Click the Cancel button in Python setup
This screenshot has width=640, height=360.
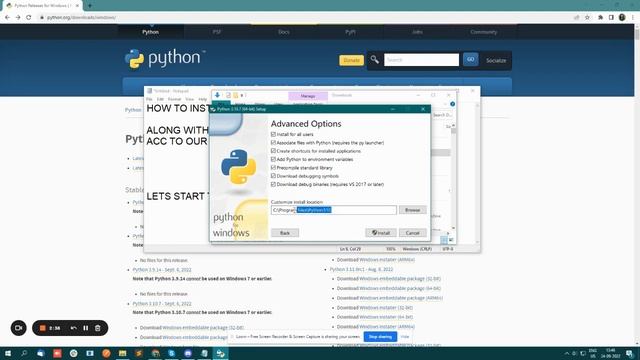point(412,233)
